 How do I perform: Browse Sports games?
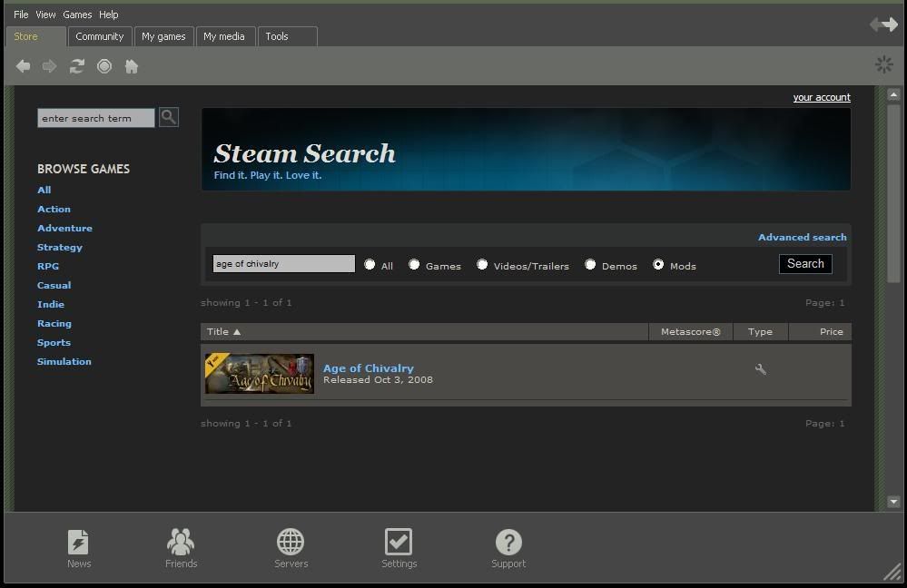coord(54,342)
